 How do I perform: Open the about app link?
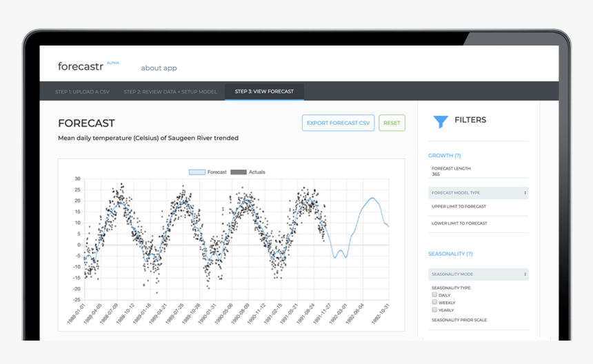coord(159,68)
